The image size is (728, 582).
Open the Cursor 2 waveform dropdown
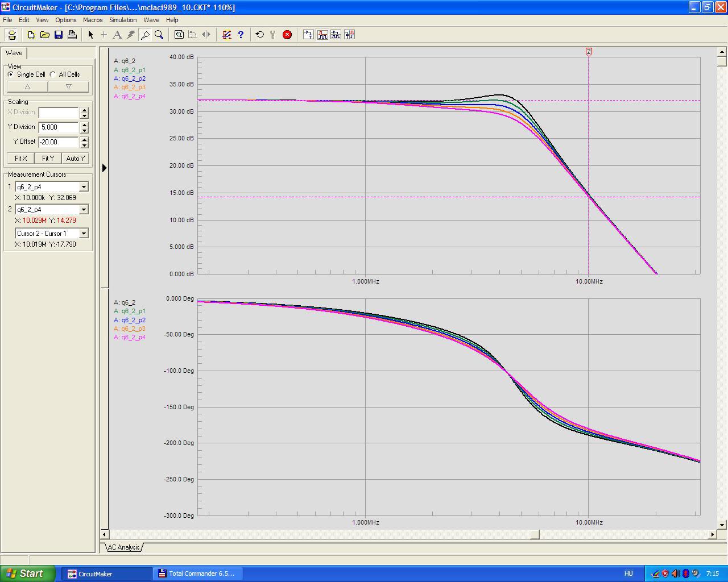point(84,210)
